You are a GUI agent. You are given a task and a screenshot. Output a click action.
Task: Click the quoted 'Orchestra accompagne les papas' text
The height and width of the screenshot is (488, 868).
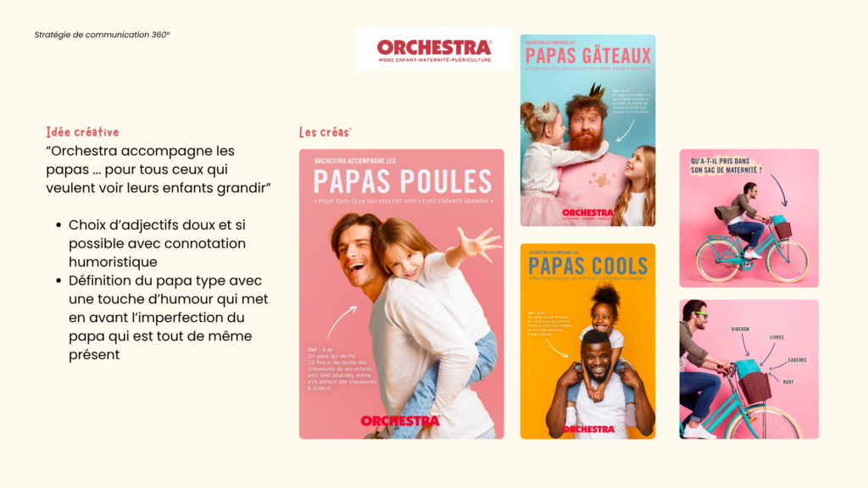159,169
